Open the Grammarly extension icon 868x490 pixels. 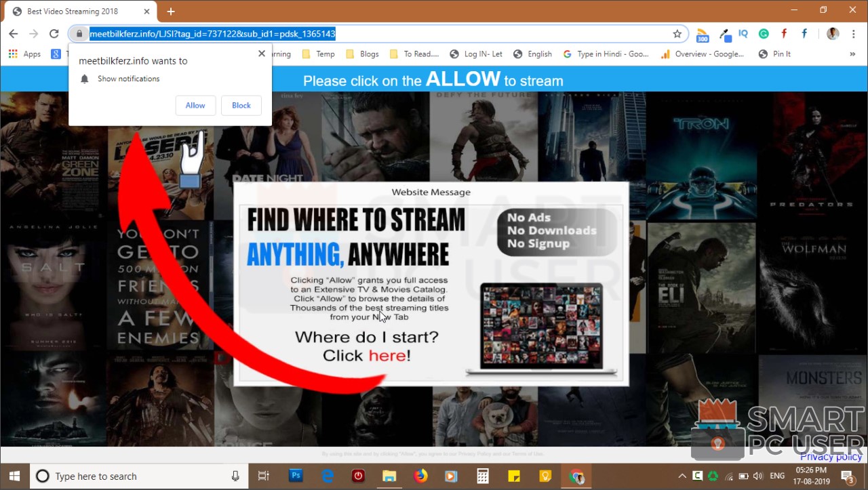(x=764, y=33)
